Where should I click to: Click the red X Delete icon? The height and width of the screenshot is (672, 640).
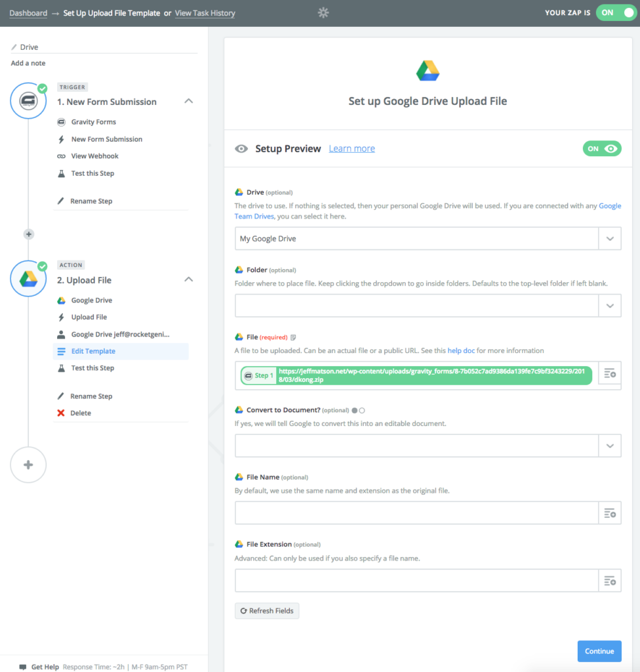click(x=61, y=413)
